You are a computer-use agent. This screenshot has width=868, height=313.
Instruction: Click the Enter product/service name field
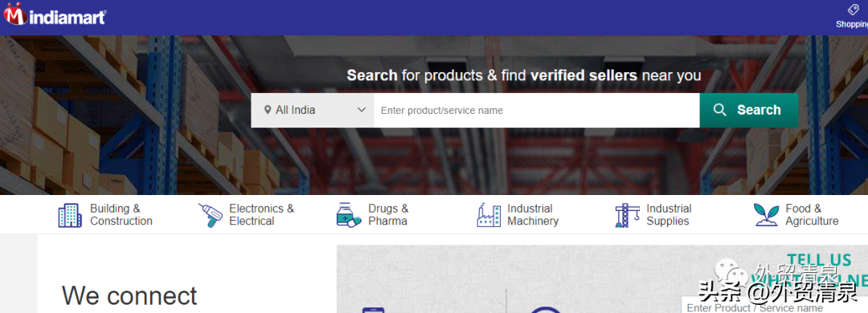[x=537, y=110]
